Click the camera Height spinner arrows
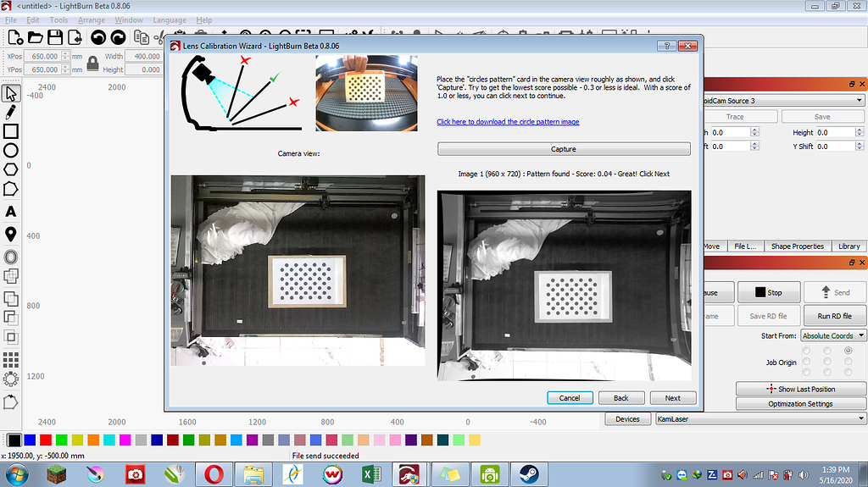Viewport: 868px width, 487px height. 860,132
